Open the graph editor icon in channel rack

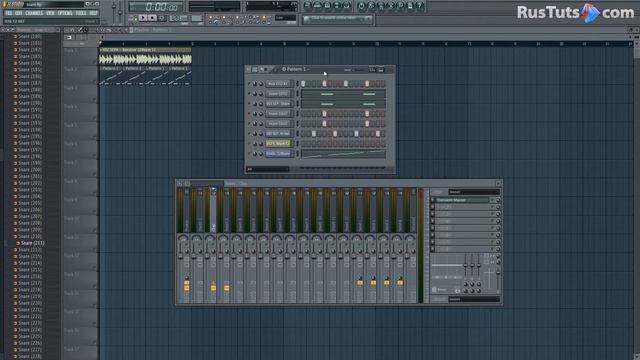pyautogui.click(x=372, y=70)
